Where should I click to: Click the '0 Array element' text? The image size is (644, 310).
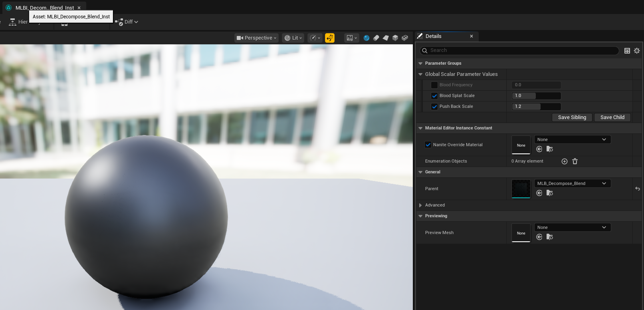point(527,161)
